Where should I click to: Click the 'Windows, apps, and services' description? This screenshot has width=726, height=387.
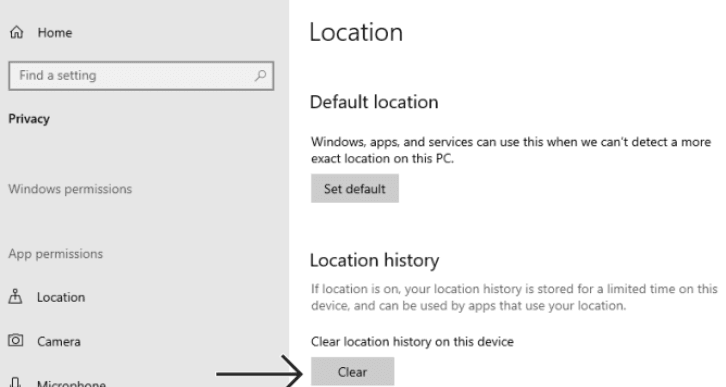pyautogui.click(x=511, y=150)
